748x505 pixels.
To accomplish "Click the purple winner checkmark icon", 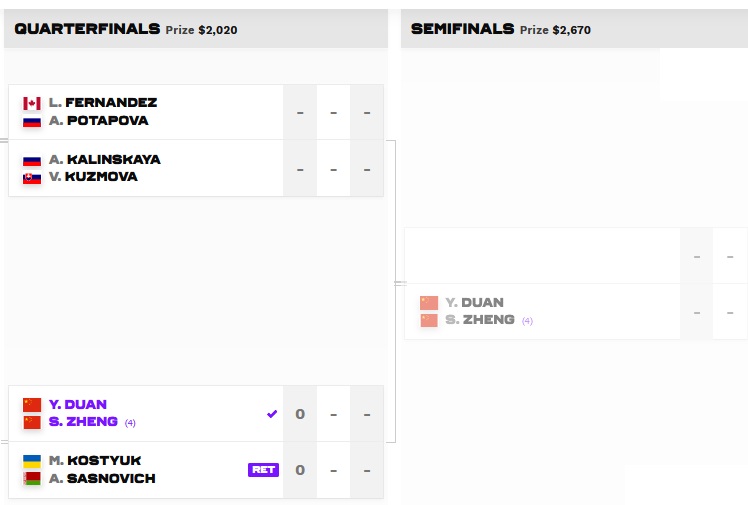I will pyautogui.click(x=272, y=414).
